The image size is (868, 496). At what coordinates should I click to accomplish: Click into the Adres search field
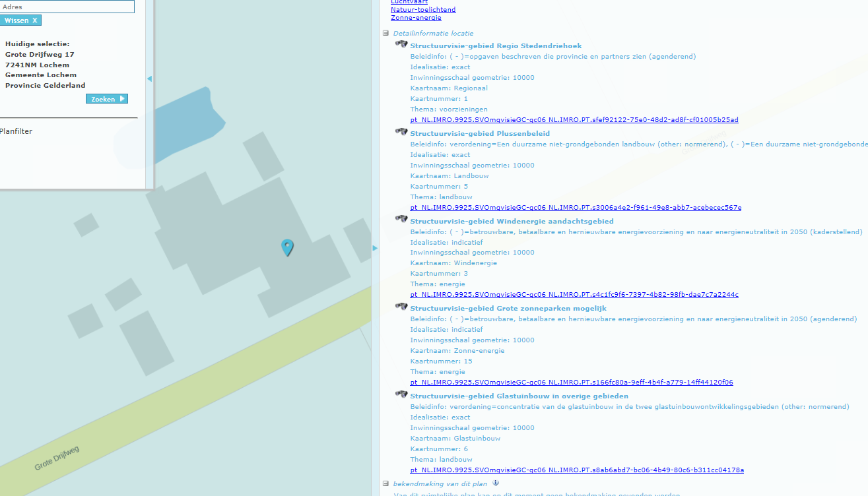click(67, 7)
